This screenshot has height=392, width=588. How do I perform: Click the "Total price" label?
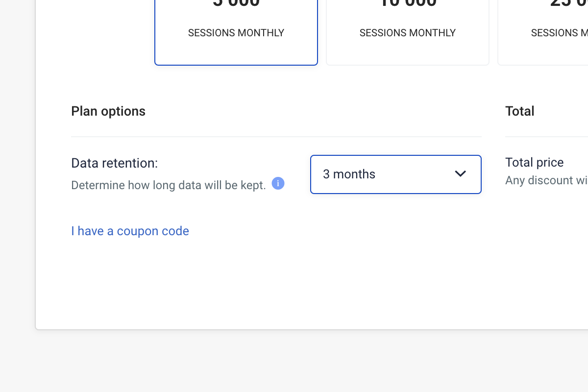(534, 162)
